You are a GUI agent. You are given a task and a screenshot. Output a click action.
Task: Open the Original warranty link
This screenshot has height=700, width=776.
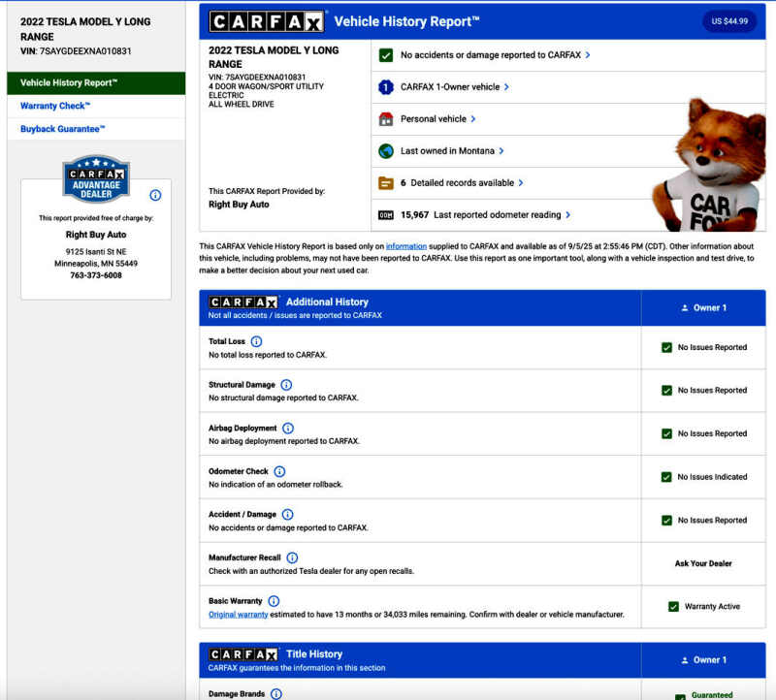(238, 615)
